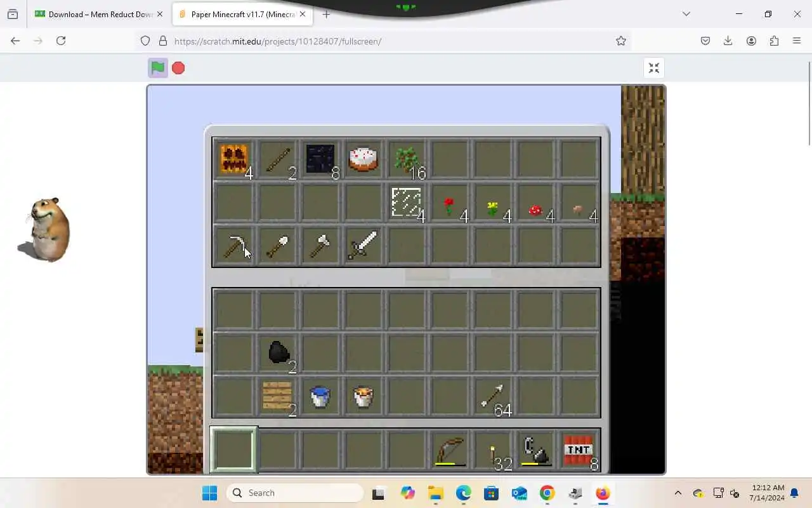This screenshot has height=508, width=812.
Task: Open the Firefox account menu
Action: (751, 41)
